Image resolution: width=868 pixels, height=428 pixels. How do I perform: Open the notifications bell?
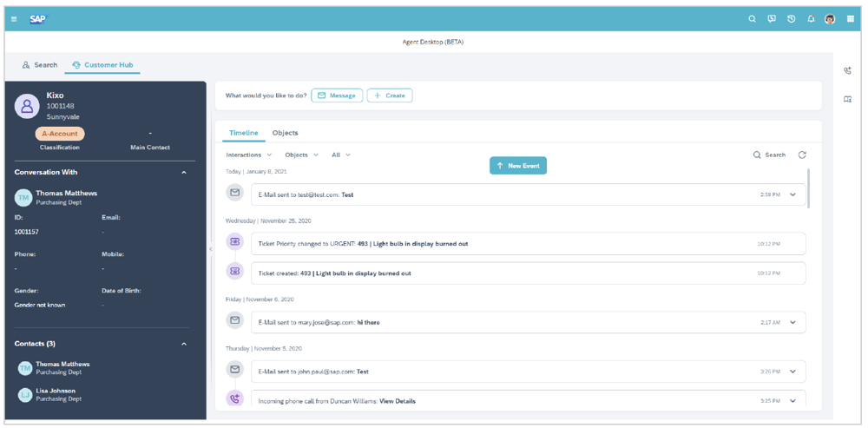(x=811, y=19)
